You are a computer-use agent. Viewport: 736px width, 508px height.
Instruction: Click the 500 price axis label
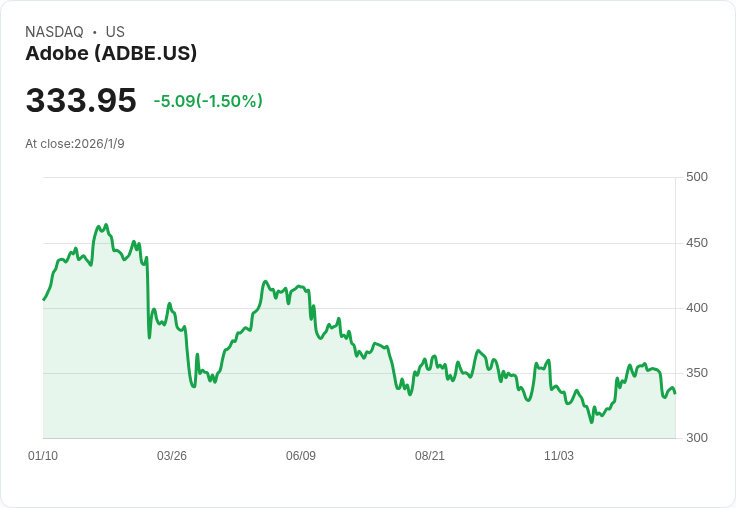pyautogui.click(x=697, y=177)
